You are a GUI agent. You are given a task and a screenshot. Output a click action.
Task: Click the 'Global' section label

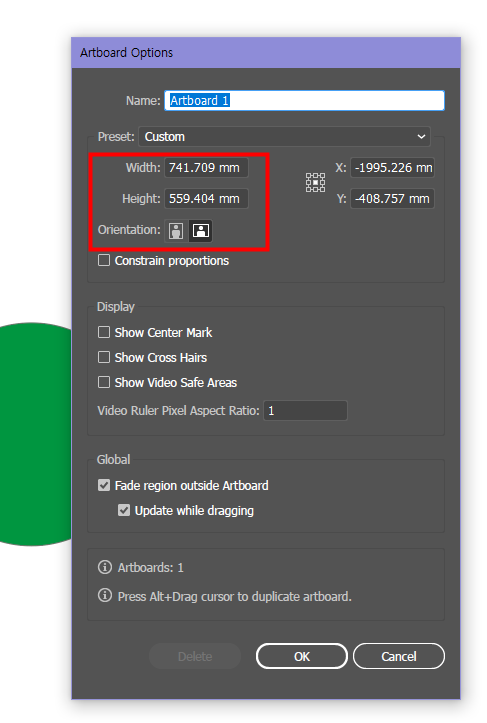[113, 459]
